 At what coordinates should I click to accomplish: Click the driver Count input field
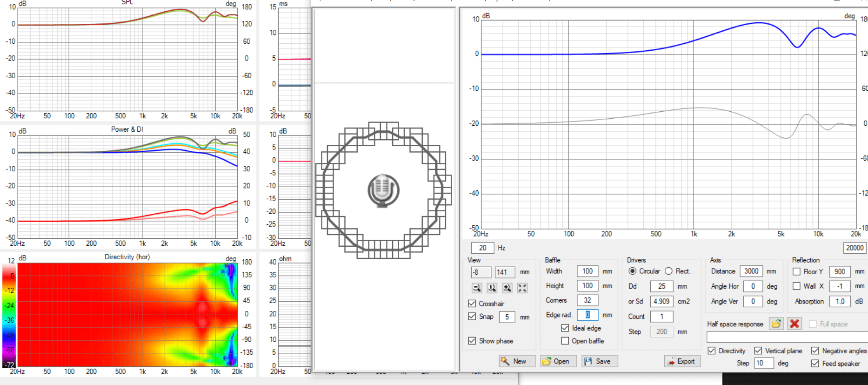point(661,317)
